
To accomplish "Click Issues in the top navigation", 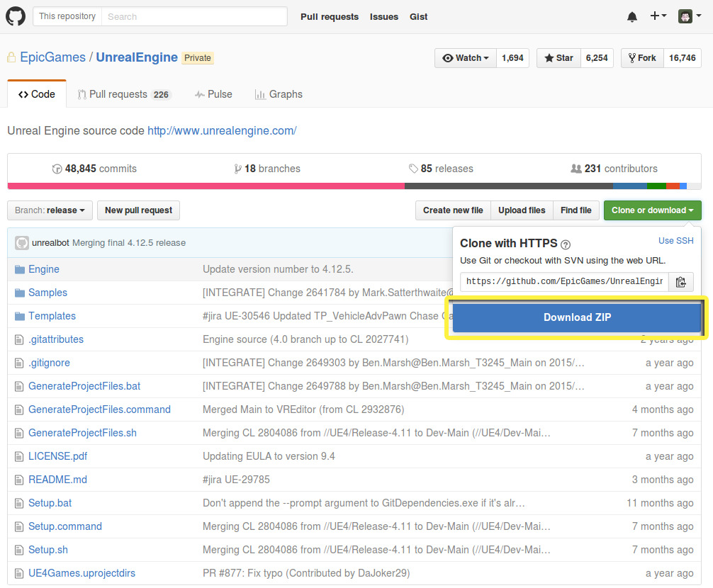I will point(383,16).
